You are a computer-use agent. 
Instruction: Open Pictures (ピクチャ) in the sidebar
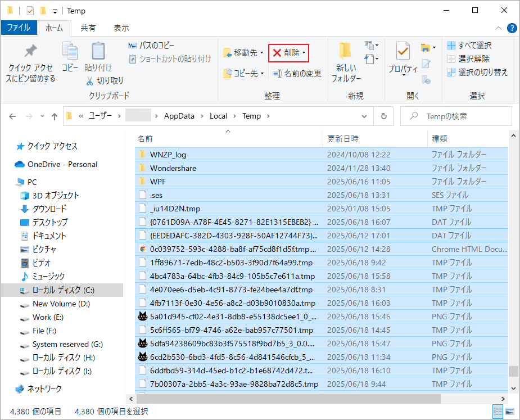(38, 250)
